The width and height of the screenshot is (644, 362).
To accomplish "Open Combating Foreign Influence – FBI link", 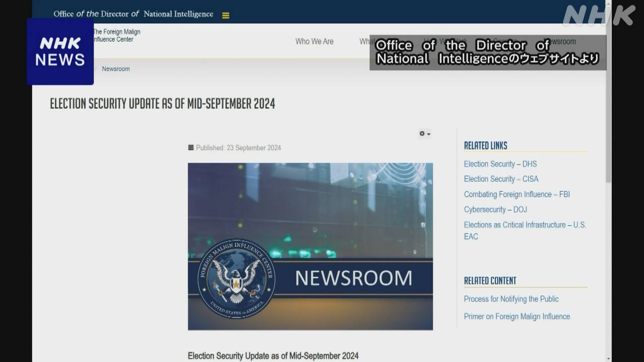I will tap(517, 194).
